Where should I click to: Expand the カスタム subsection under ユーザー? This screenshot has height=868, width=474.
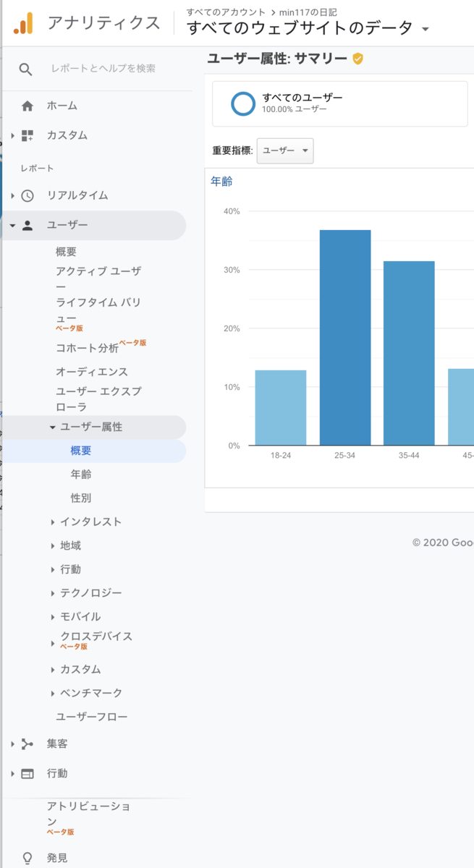coord(53,670)
